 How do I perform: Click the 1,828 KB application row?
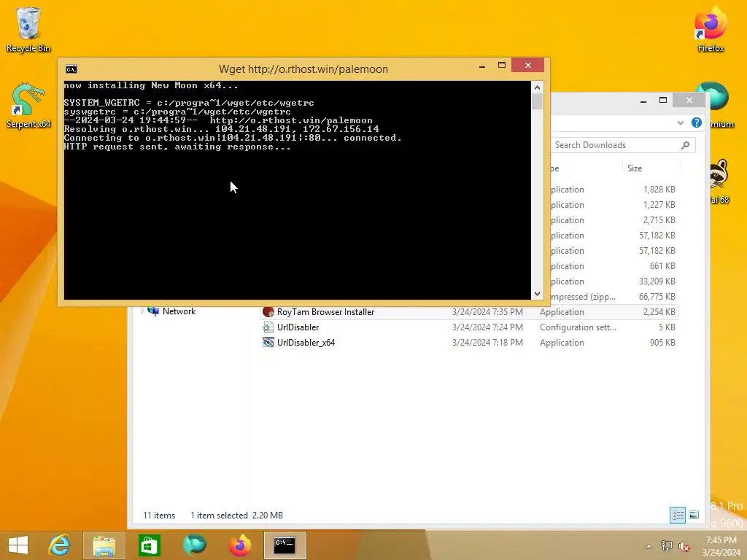(614, 190)
